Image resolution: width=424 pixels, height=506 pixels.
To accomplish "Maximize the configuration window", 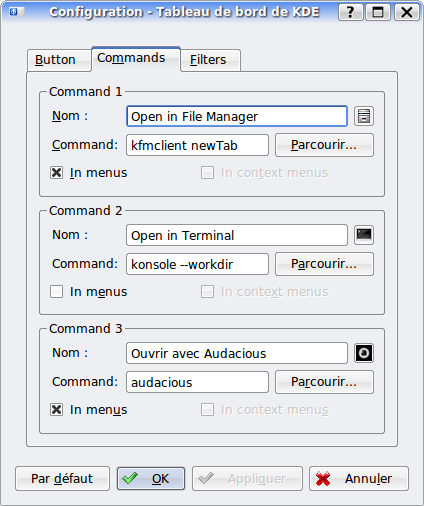I will coord(378,13).
